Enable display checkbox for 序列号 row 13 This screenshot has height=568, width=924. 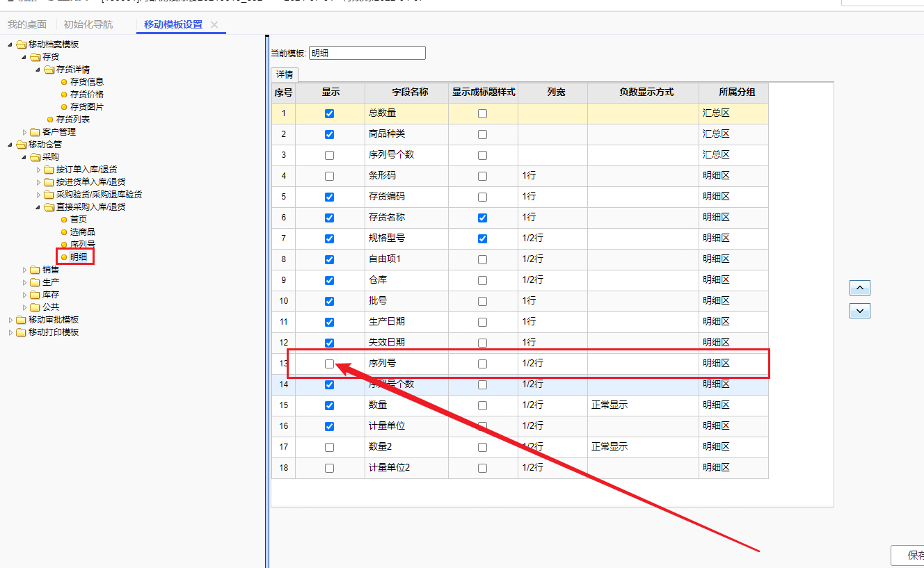click(329, 364)
